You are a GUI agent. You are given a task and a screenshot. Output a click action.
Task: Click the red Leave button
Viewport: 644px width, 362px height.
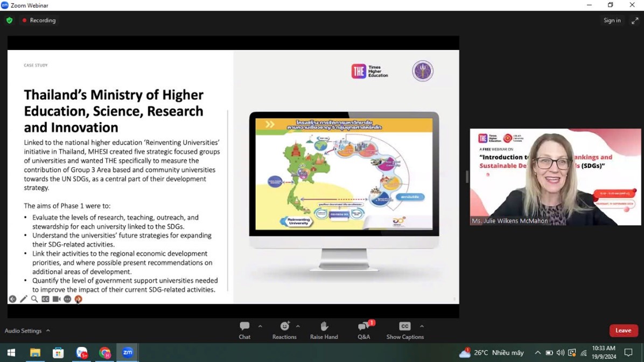click(x=624, y=330)
